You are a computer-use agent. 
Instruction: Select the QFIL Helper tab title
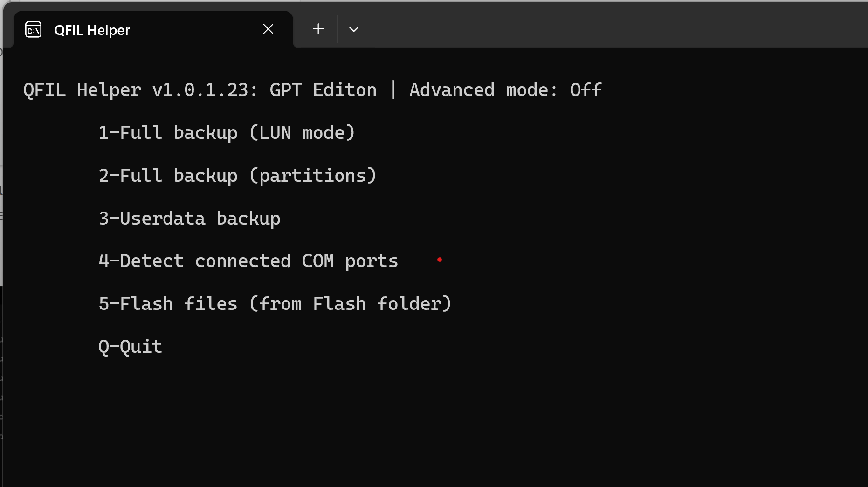click(92, 30)
